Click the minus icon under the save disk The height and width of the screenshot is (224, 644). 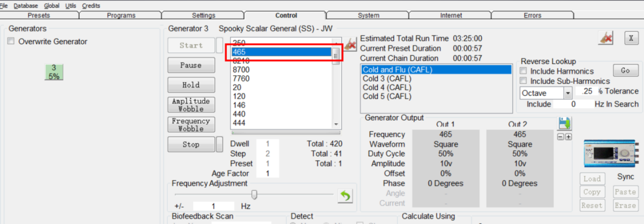click(x=561, y=137)
